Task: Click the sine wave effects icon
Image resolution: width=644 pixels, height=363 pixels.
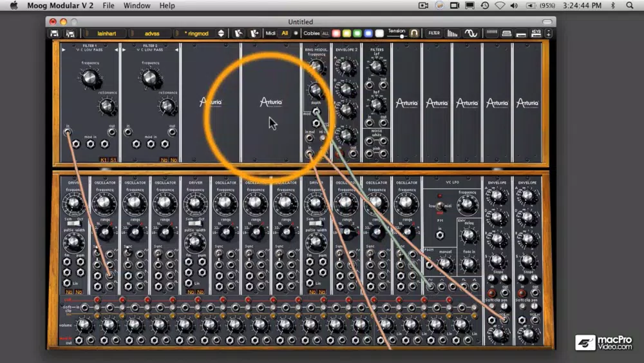Action: click(x=471, y=34)
